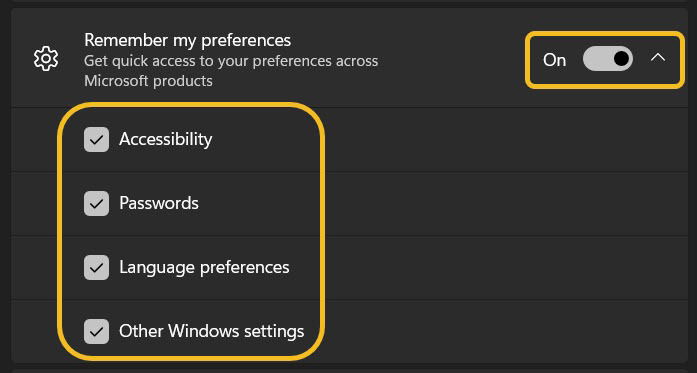
Task: Click the Passwords label text
Action: [159, 203]
